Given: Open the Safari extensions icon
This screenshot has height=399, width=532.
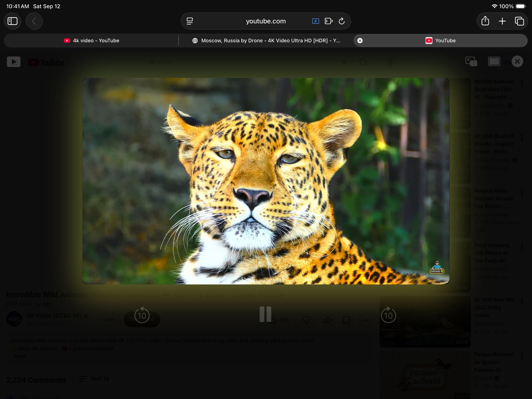Looking at the screenshot, I should [329, 21].
